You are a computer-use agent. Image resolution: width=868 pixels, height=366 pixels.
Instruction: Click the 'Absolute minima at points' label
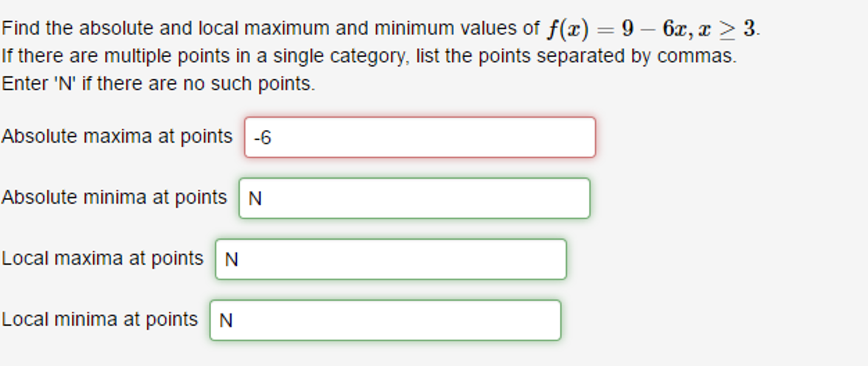114,198
